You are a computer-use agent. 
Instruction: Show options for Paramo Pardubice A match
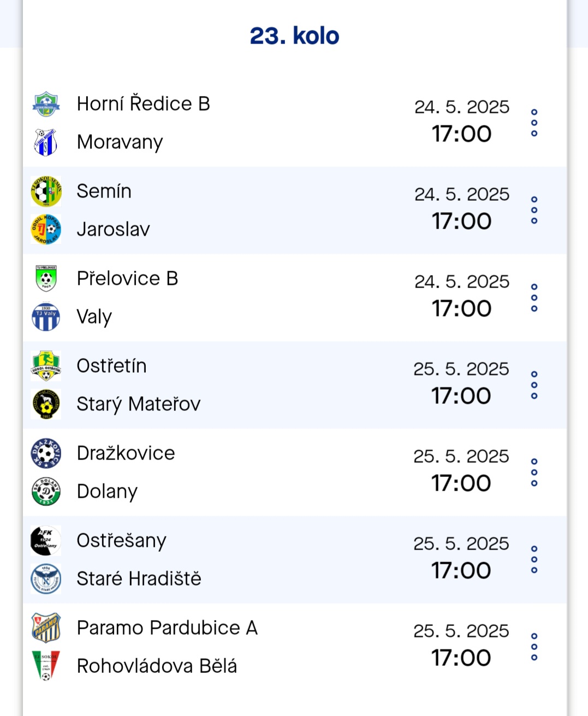click(x=534, y=647)
